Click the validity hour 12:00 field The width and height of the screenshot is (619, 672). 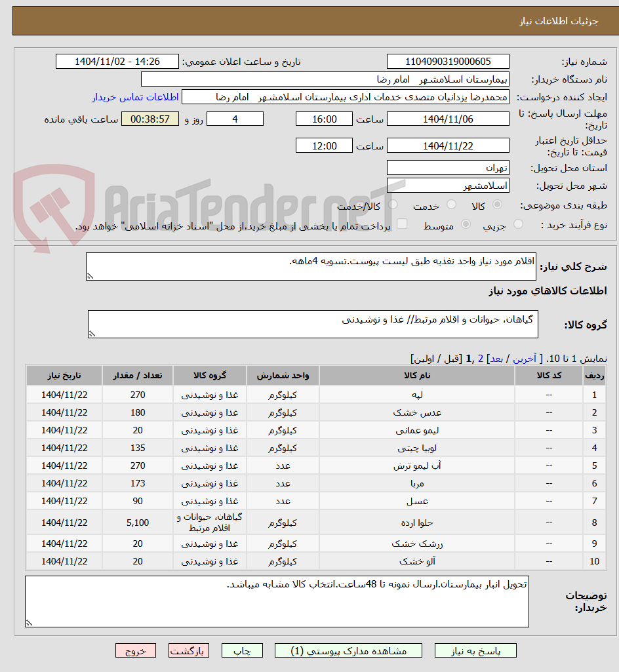point(324,146)
